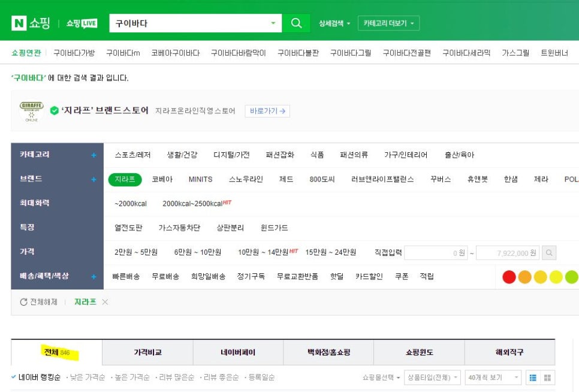Screen dimensions: 579x392
Task: Click the 바로가기 brand store button
Action: pos(267,111)
